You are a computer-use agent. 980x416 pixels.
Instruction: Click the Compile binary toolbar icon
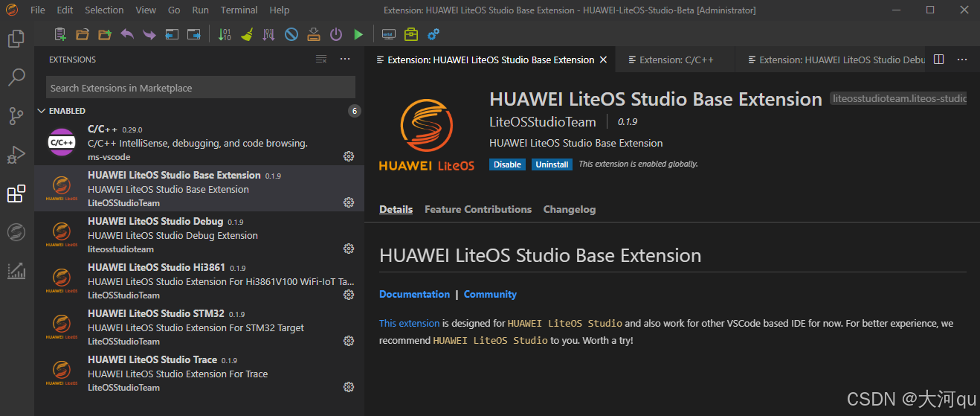pyautogui.click(x=225, y=34)
